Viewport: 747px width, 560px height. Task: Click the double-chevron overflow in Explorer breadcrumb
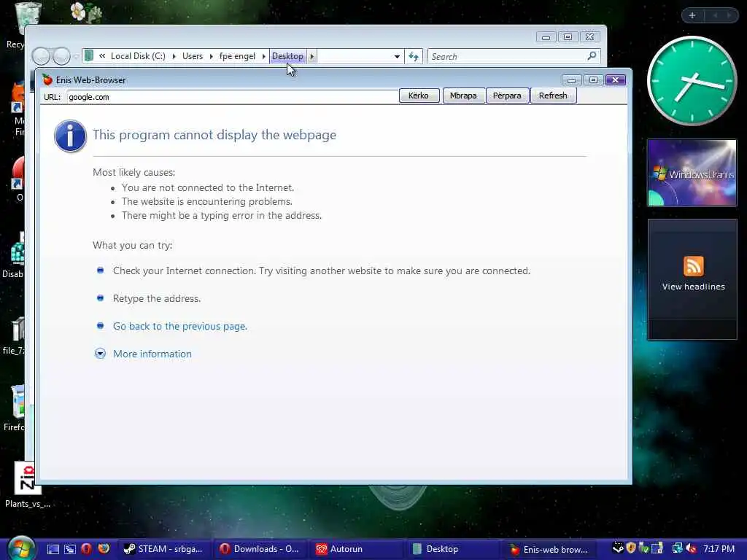[x=102, y=56]
